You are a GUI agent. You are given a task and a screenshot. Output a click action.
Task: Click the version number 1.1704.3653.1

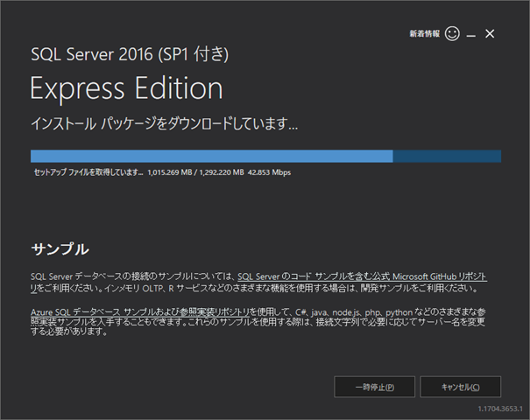click(500, 409)
